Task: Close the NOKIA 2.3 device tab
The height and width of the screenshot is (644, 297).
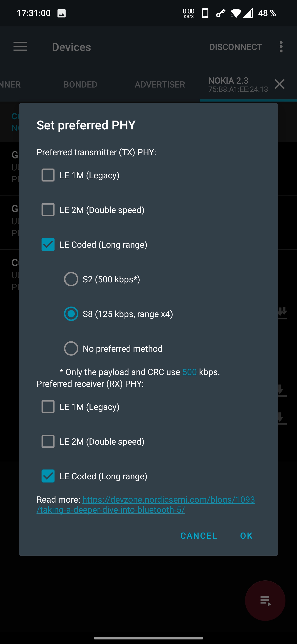Action: (279, 84)
